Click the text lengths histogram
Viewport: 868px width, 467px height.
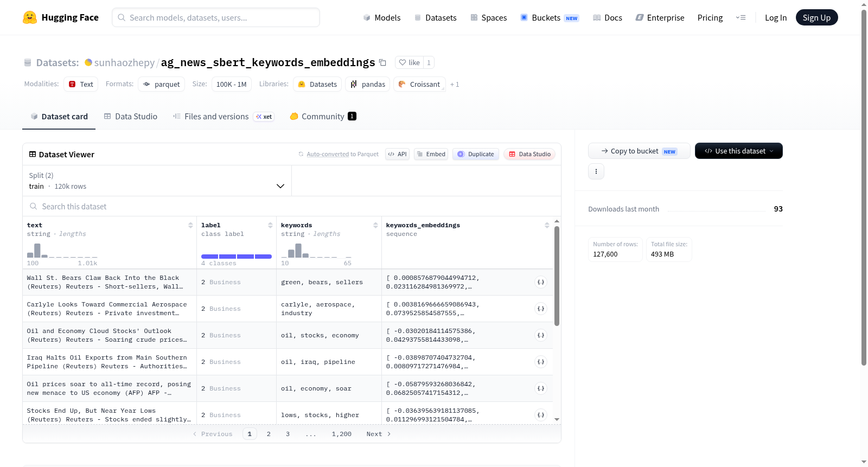pos(62,251)
